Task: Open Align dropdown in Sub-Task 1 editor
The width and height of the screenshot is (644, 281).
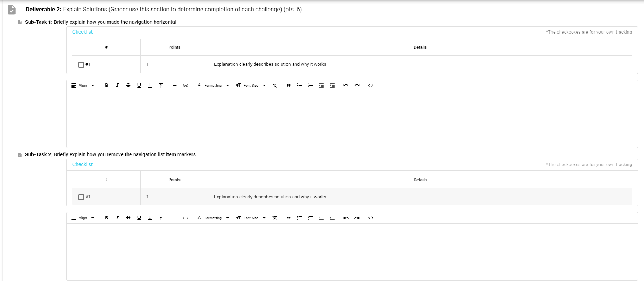Action: (x=83, y=85)
